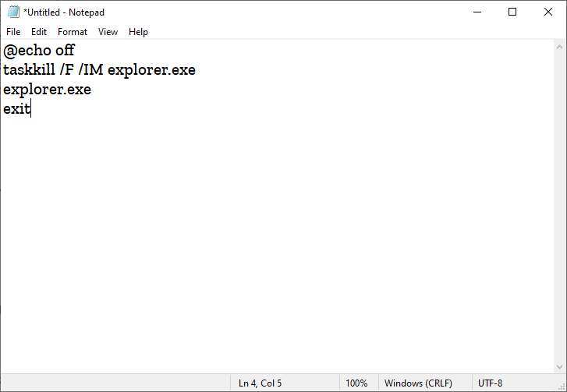Open the Format menu

[x=73, y=32]
